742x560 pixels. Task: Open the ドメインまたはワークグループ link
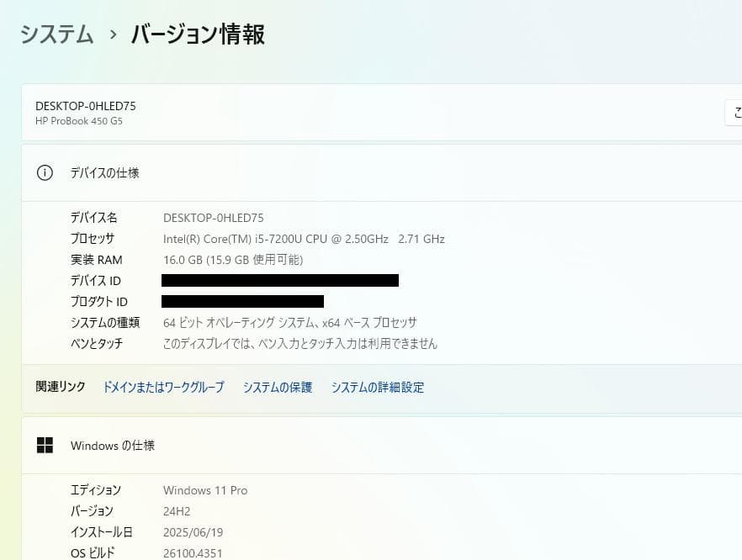pyautogui.click(x=163, y=388)
